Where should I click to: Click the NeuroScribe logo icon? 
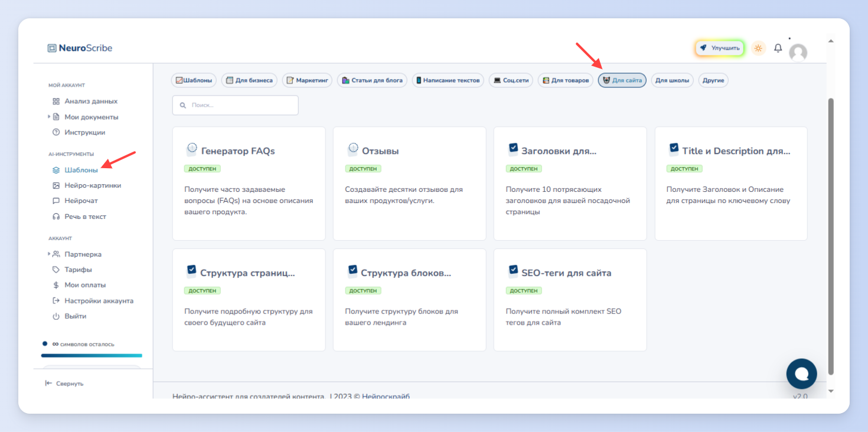coord(52,48)
